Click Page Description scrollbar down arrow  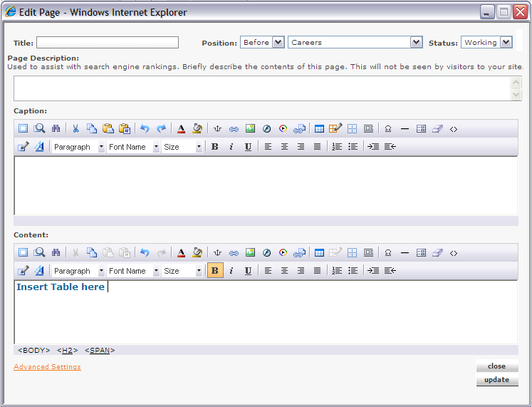pyautogui.click(x=516, y=94)
